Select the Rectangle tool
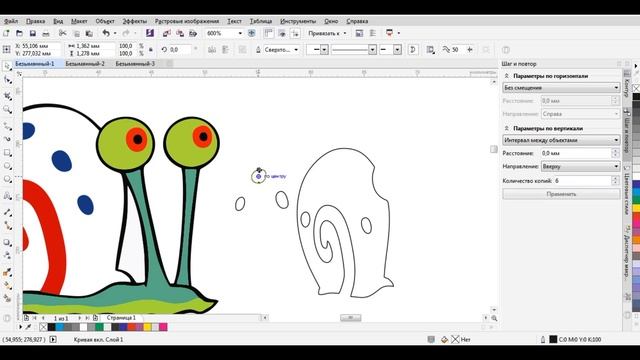 pyautogui.click(x=7, y=153)
